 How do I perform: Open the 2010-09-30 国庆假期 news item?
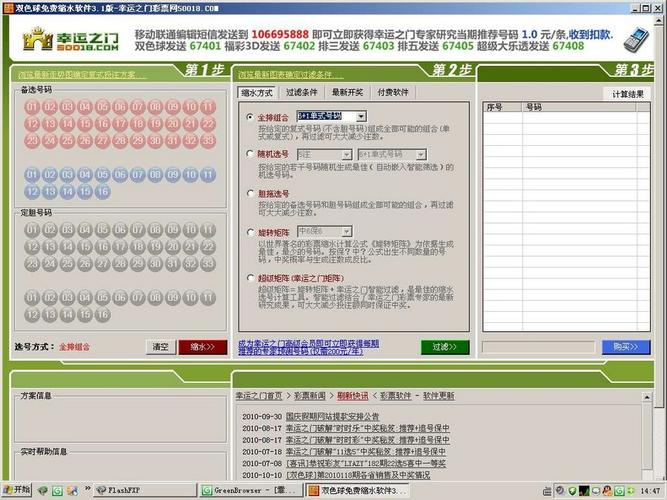pos(332,416)
